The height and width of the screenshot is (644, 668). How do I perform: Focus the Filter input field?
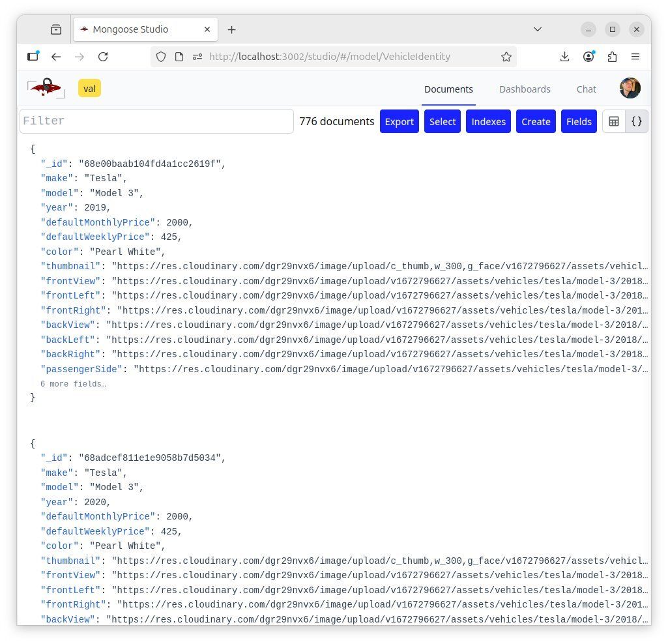(157, 121)
